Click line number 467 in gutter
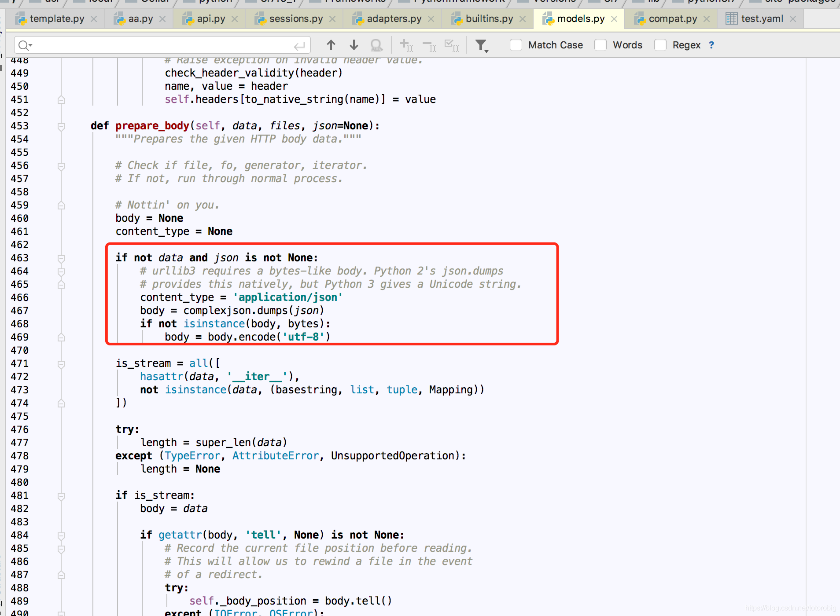This screenshot has height=616, width=840. coord(19,311)
